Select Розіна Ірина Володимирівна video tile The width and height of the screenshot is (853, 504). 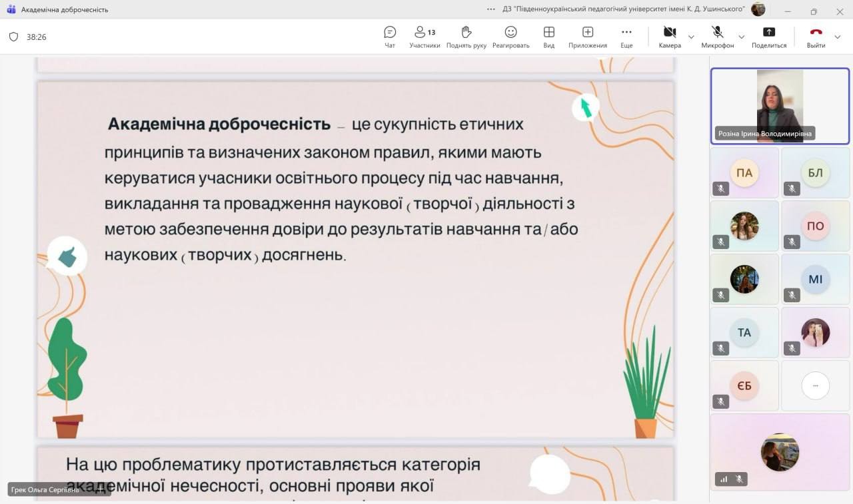pyautogui.click(x=780, y=106)
